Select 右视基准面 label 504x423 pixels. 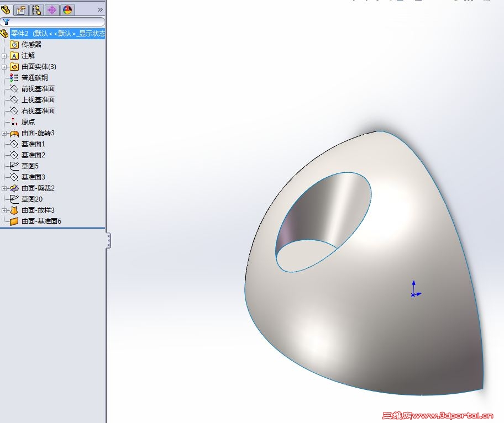pyautogui.click(x=38, y=111)
